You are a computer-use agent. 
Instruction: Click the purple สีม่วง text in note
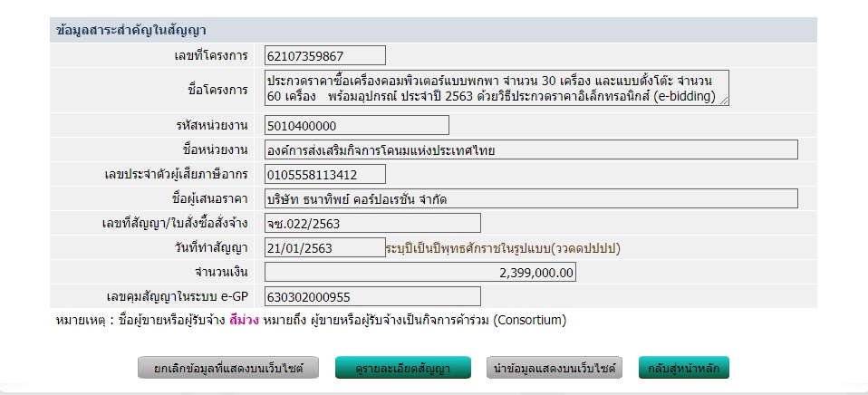pos(244,321)
